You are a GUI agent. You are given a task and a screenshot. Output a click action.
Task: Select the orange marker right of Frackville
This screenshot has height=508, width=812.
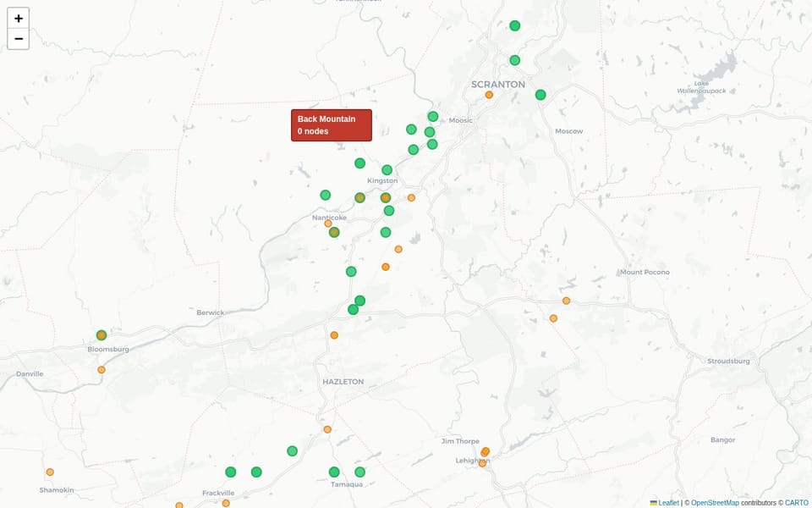click(x=226, y=503)
